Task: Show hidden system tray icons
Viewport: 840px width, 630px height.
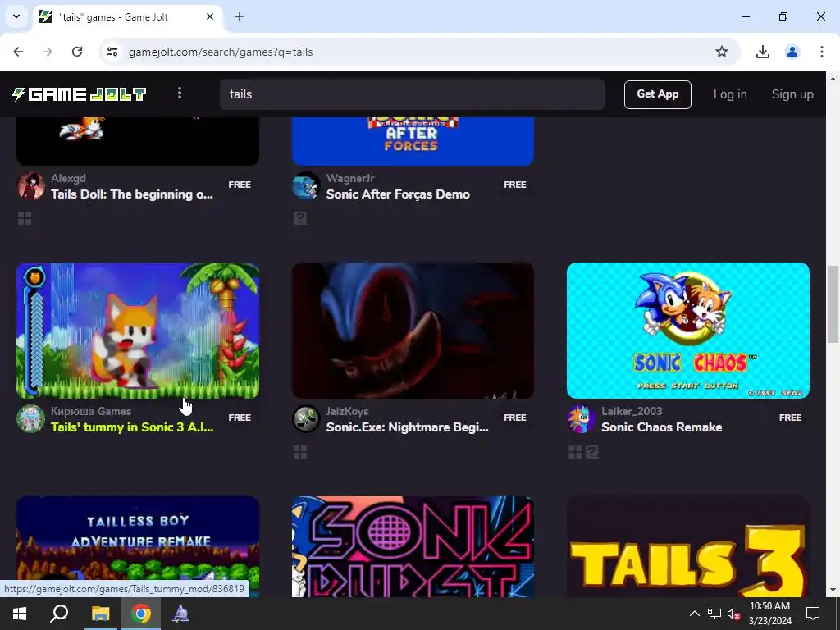Action: point(694,614)
